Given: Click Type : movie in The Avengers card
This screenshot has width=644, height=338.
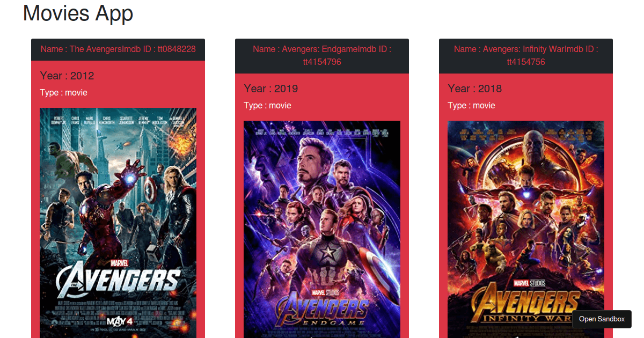Looking at the screenshot, I should [63, 92].
